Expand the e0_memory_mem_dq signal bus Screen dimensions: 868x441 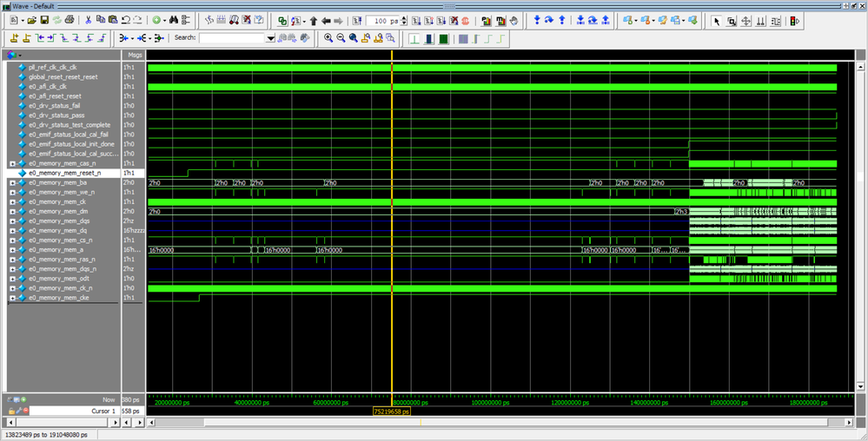12,231
